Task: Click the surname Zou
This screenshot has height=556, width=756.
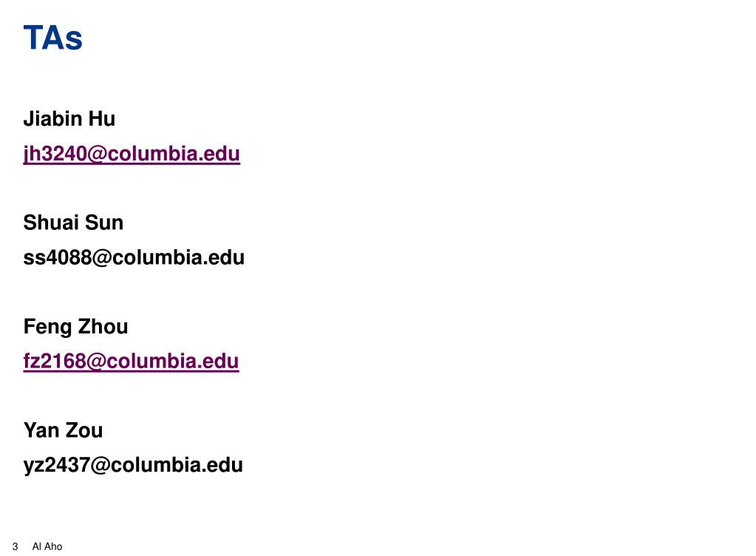Action: point(84,430)
